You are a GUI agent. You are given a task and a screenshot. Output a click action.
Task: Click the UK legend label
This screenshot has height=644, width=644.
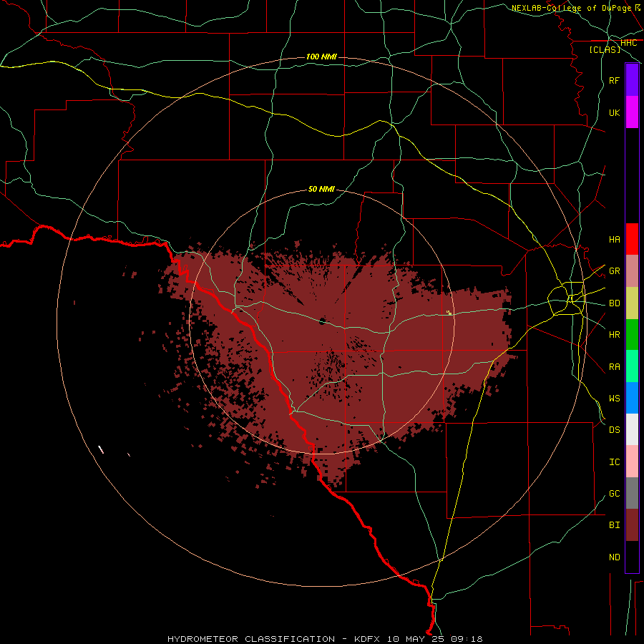615,112
